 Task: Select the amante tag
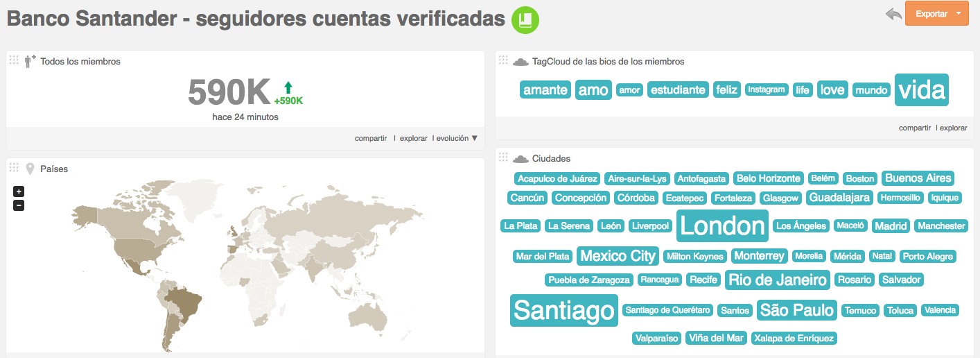(x=545, y=89)
